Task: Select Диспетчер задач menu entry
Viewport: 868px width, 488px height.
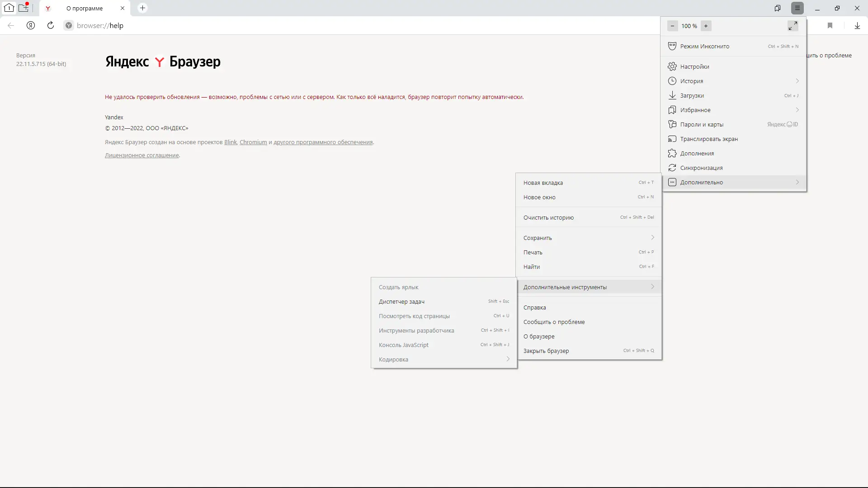Action: (401, 301)
